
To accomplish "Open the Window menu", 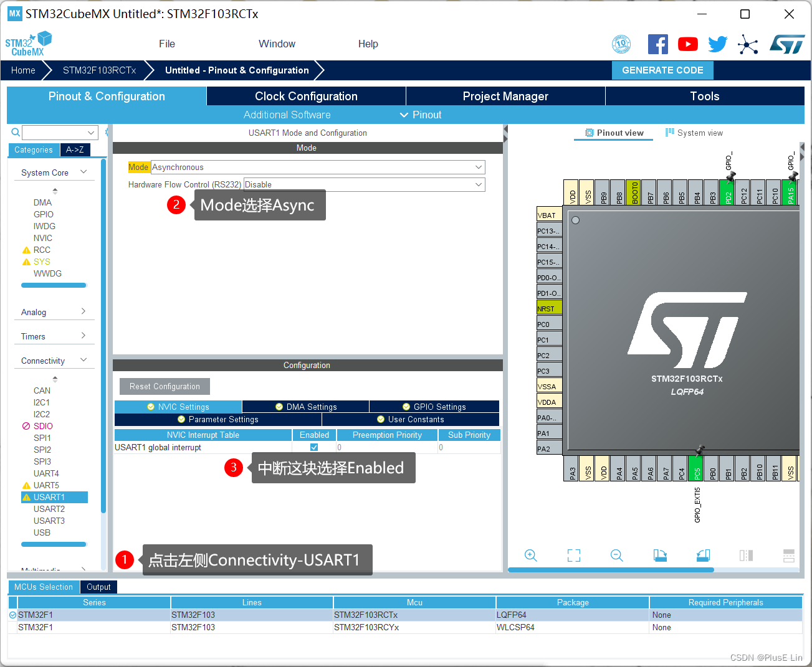I will (x=277, y=44).
